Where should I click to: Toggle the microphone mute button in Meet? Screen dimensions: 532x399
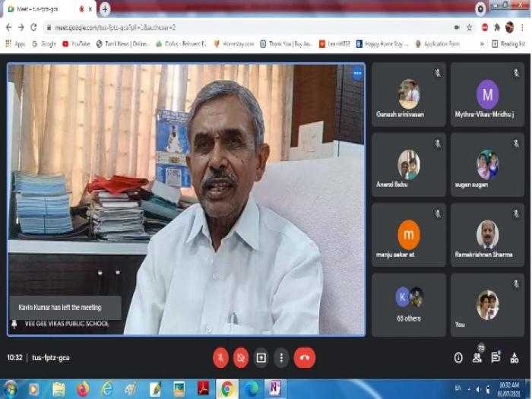(x=220, y=358)
